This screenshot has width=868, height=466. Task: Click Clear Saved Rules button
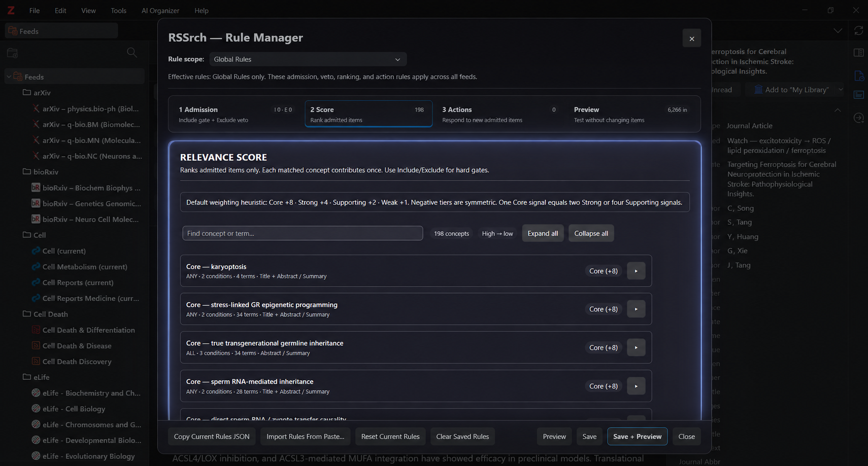click(x=462, y=437)
